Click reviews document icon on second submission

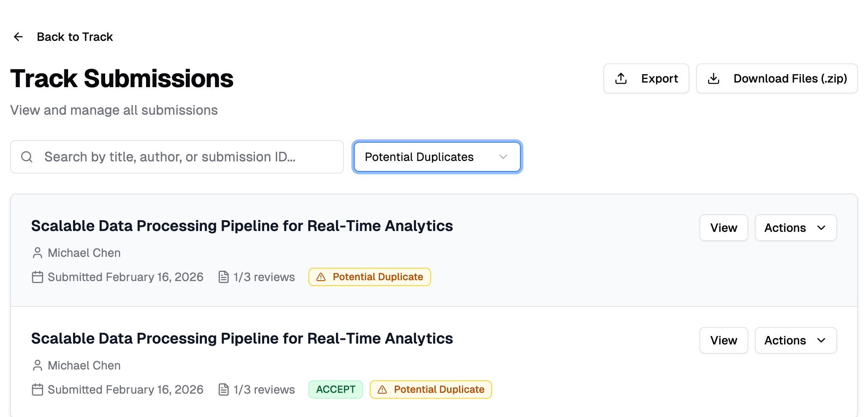(224, 389)
